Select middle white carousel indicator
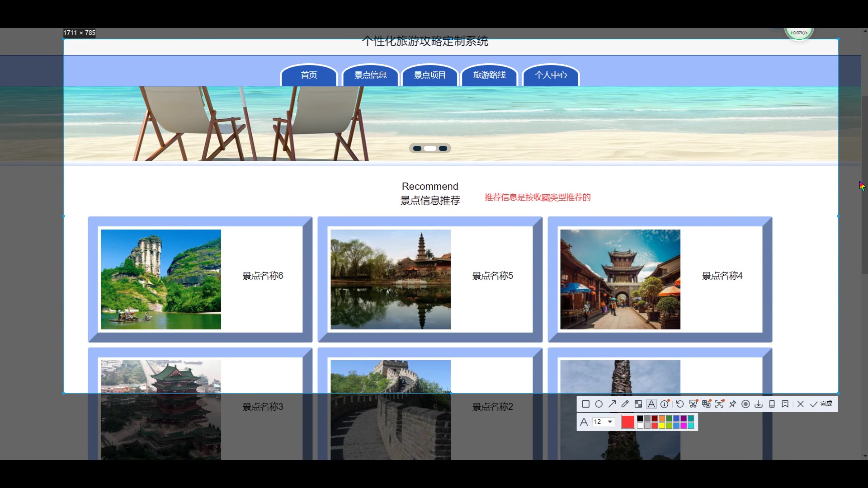 point(430,148)
